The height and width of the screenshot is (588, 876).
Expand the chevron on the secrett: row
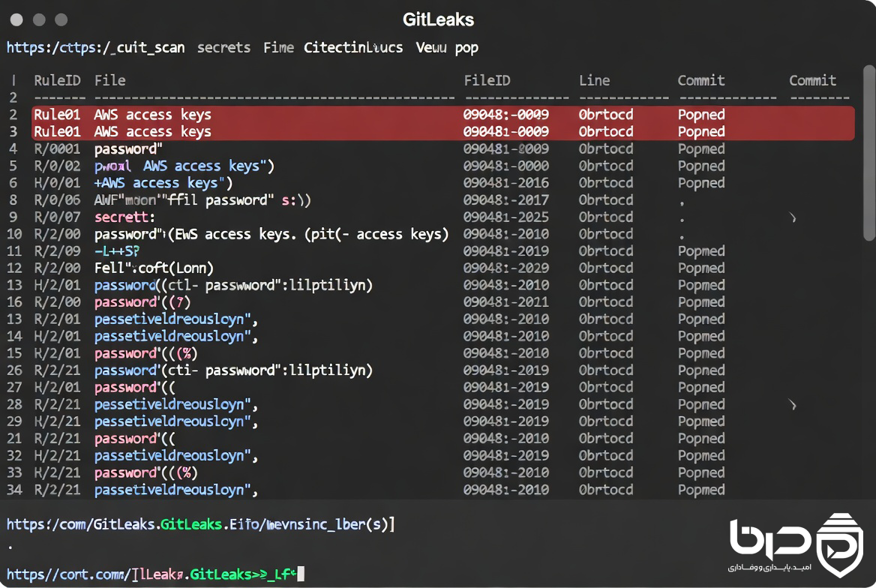point(793,217)
